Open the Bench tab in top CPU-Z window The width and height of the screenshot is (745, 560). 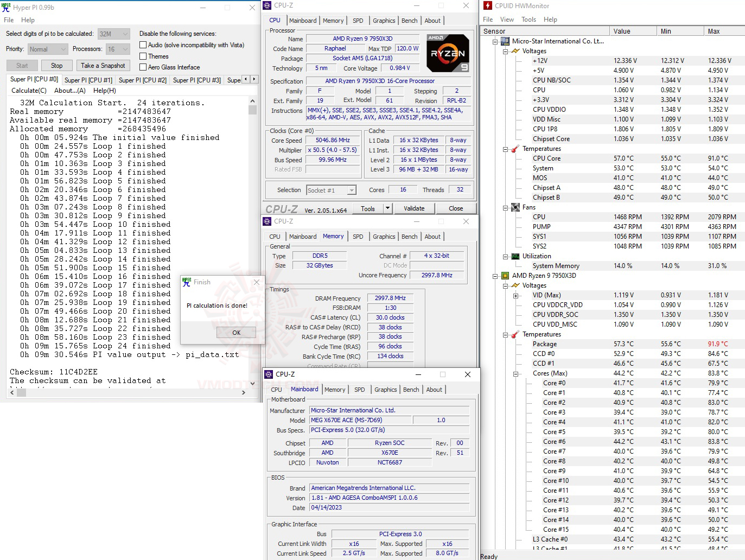click(410, 21)
